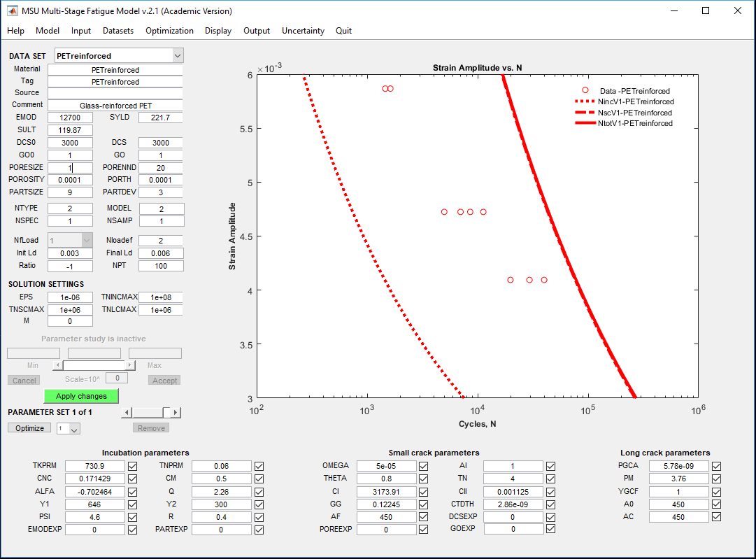The height and width of the screenshot is (559, 756).
Task: Toggle the Q incubation parameter checkbox
Action: click(x=259, y=491)
